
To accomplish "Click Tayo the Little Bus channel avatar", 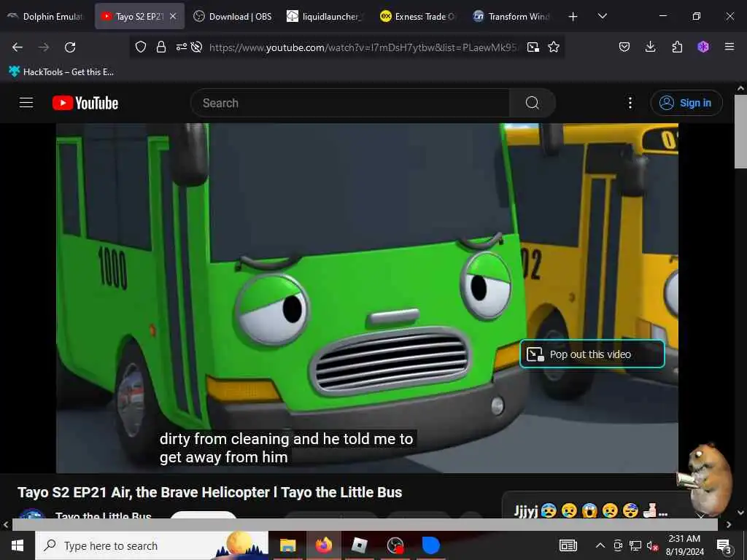I will click(x=32, y=515).
